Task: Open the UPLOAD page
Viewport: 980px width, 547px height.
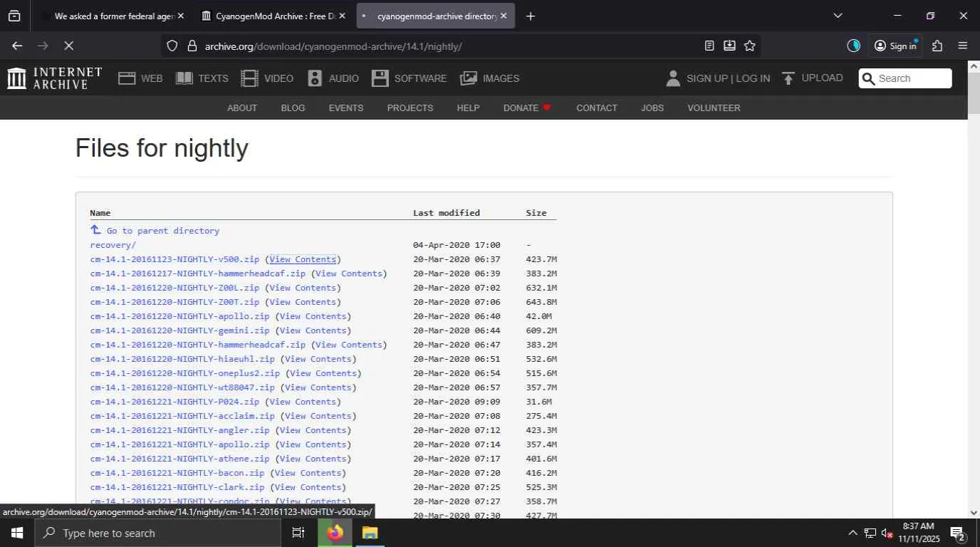Action: [812, 78]
